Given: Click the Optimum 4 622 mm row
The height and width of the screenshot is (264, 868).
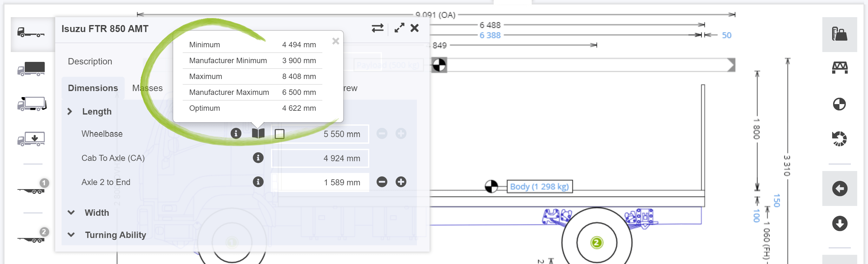Looking at the screenshot, I should tap(253, 108).
